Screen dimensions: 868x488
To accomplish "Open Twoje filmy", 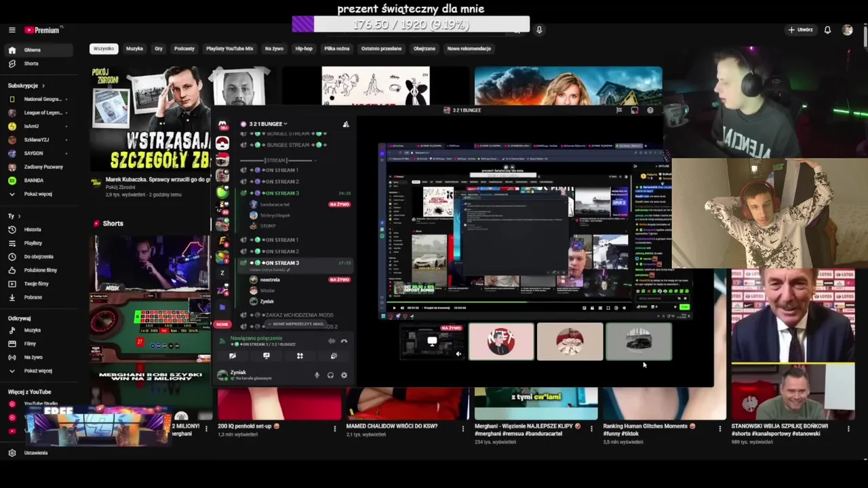I will [x=37, y=284].
